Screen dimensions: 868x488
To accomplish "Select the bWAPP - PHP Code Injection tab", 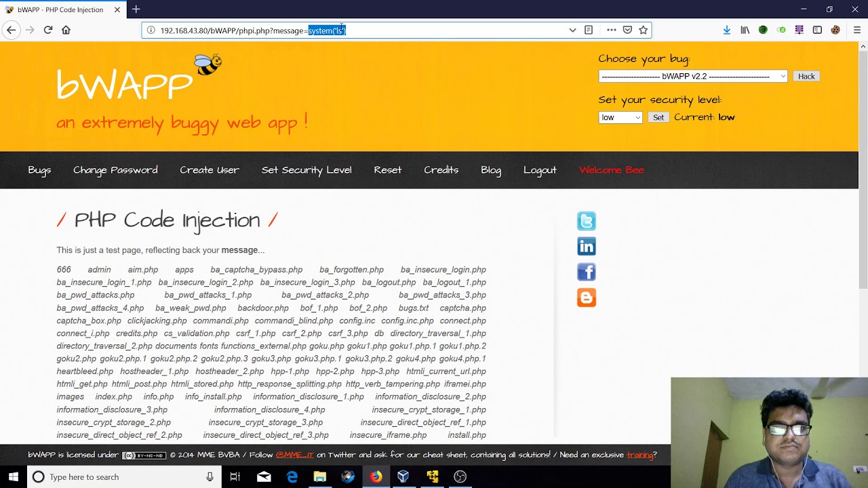I will pyautogui.click(x=61, y=9).
